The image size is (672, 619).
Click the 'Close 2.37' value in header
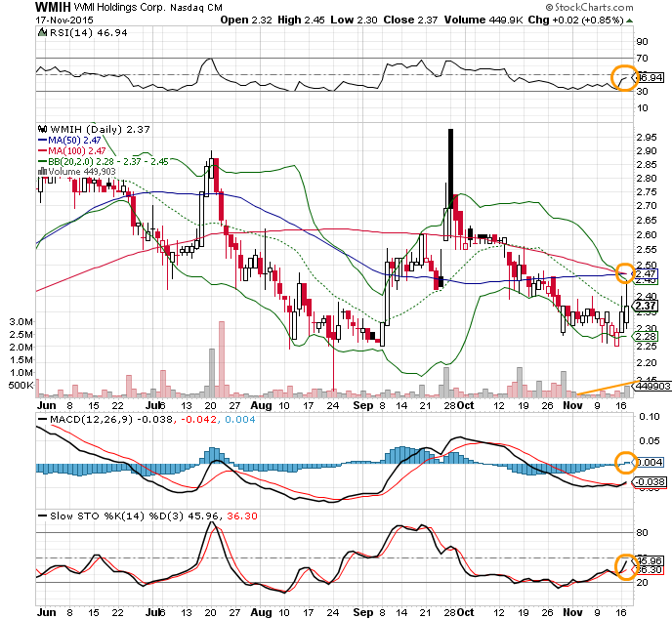(x=410, y=21)
